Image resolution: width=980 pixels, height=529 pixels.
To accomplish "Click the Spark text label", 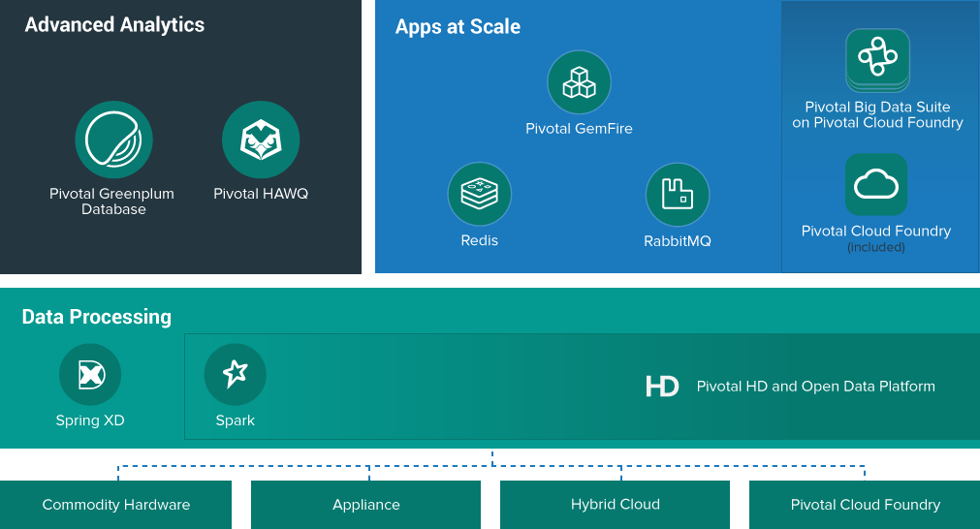I will coord(235,420).
